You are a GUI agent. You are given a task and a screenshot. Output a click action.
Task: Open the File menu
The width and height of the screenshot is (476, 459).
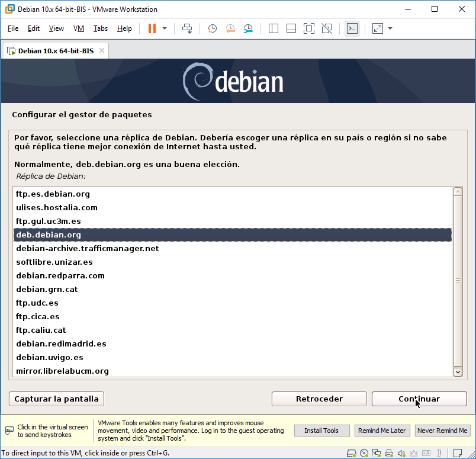[x=13, y=28]
